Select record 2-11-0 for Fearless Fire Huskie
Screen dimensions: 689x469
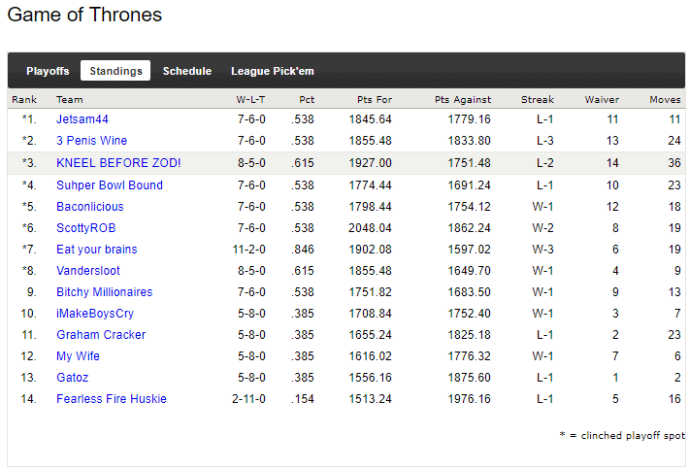tap(249, 399)
